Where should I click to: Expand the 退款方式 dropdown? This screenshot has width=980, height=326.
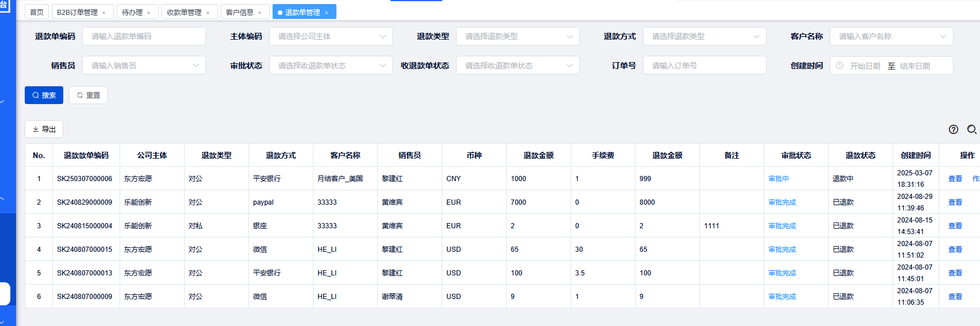[x=705, y=36]
